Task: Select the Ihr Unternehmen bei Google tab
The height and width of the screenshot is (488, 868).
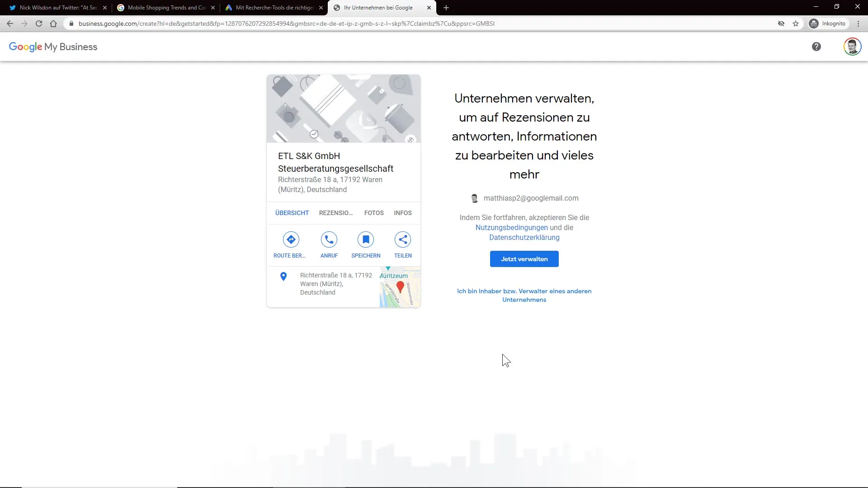Action: [382, 8]
